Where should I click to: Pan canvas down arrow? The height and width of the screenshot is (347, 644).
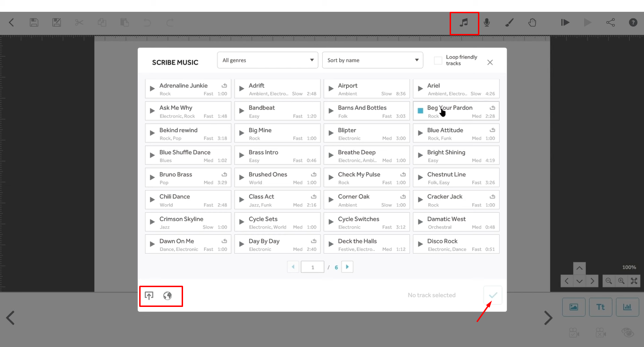click(579, 281)
